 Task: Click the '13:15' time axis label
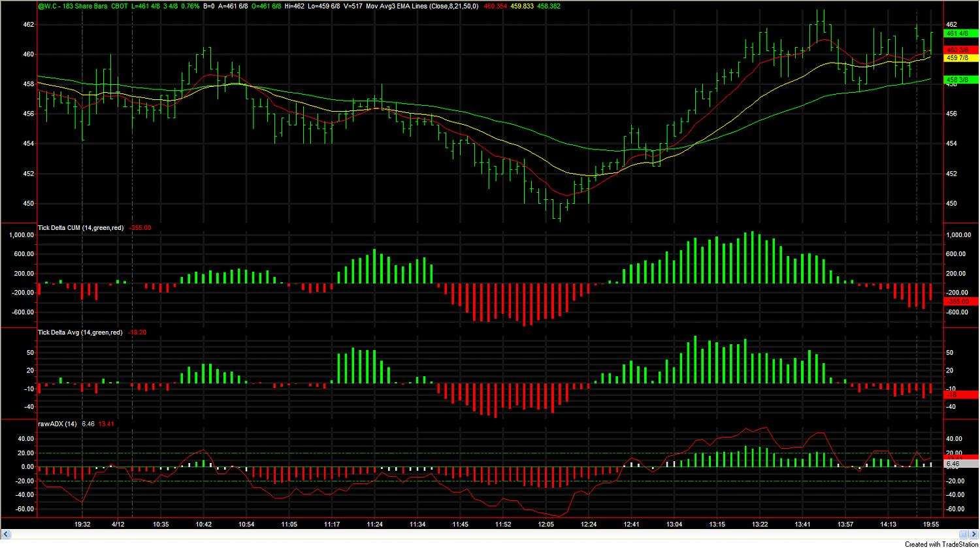717,524
